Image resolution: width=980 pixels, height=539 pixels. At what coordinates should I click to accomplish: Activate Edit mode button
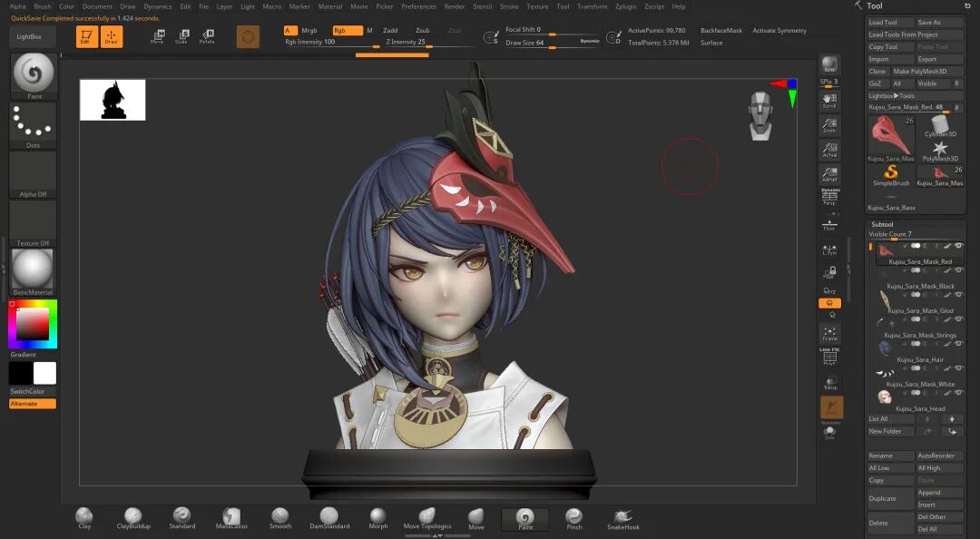pos(87,36)
